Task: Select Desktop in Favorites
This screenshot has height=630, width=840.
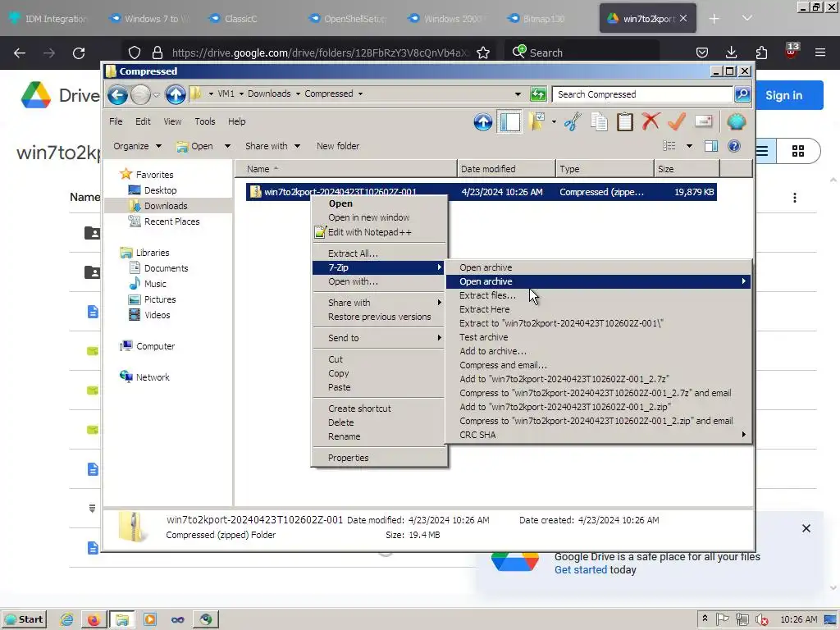Action: point(160,190)
